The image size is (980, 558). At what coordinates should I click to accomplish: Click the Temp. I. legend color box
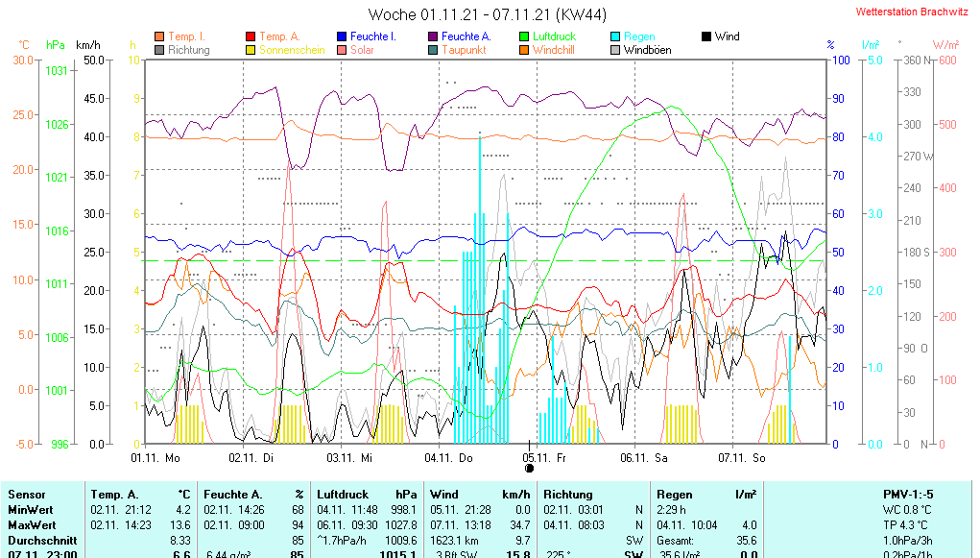point(159,36)
